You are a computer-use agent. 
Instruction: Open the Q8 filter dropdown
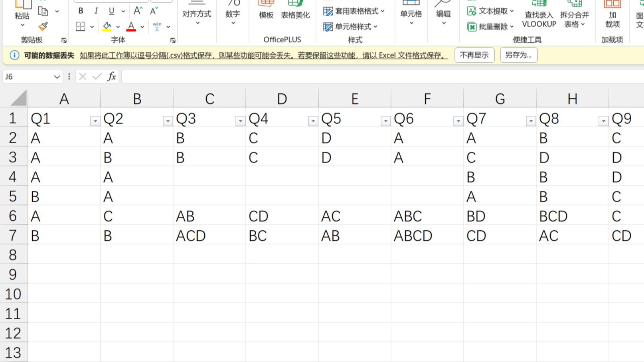coord(603,121)
